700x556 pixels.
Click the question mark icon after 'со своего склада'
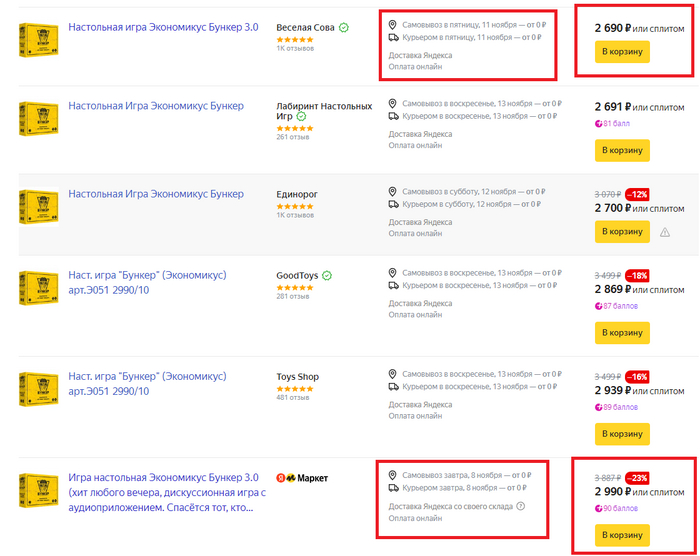click(521, 506)
